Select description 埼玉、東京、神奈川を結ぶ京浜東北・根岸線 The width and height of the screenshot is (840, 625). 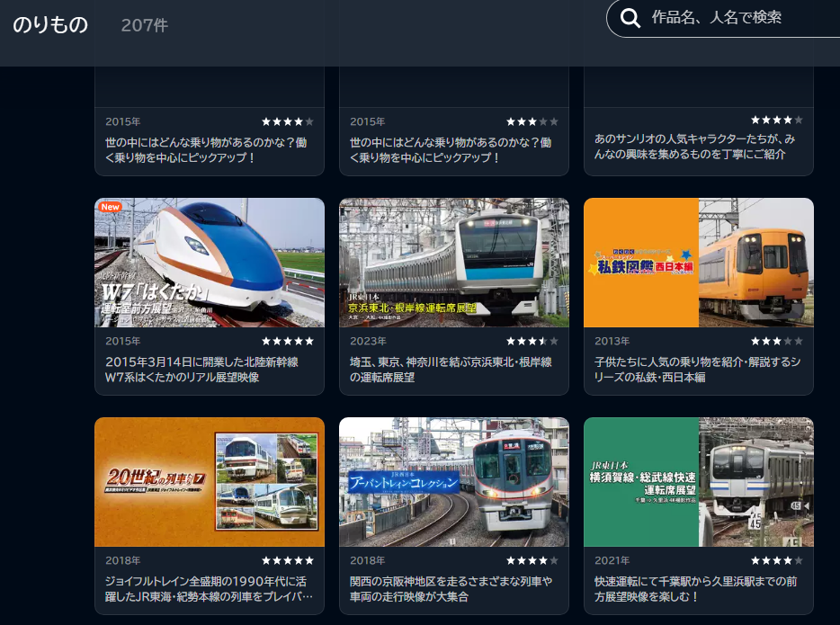pos(451,370)
